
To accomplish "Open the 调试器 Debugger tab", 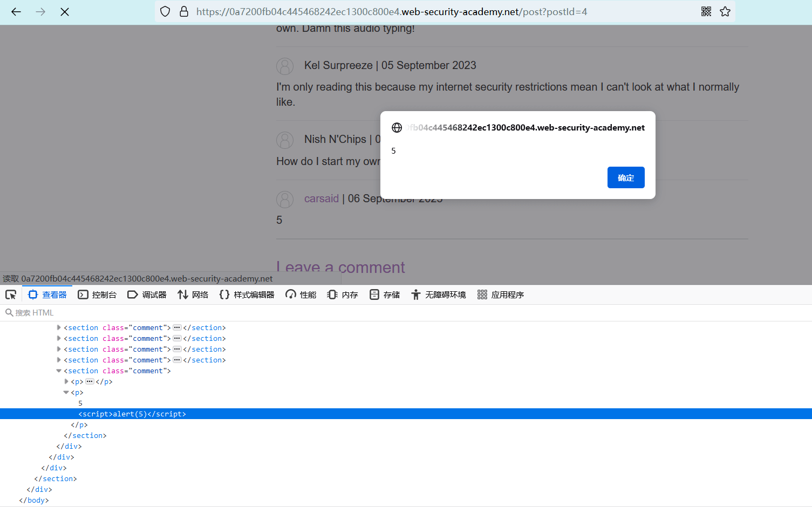I will [147, 294].
